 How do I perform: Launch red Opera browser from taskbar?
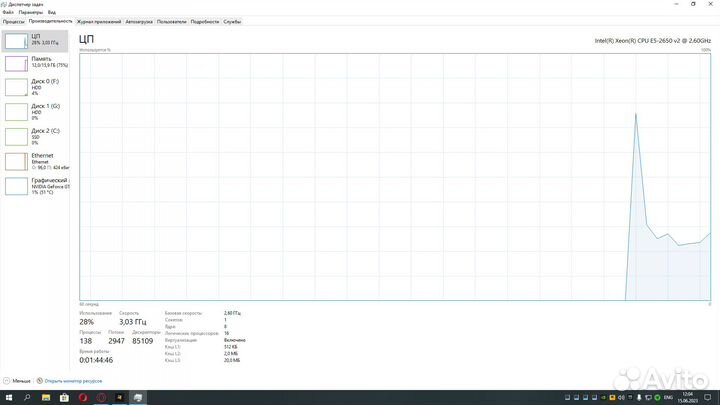click(83, 398)
